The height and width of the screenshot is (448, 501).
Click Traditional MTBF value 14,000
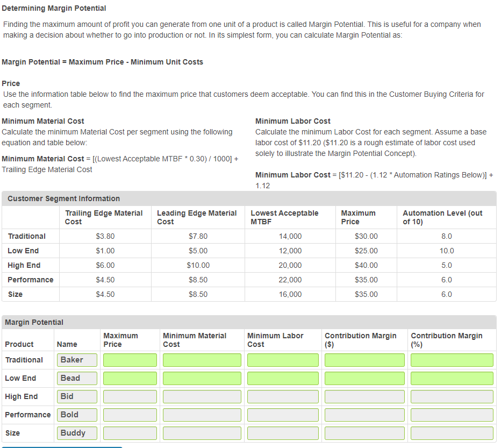(x=290, y=236)
